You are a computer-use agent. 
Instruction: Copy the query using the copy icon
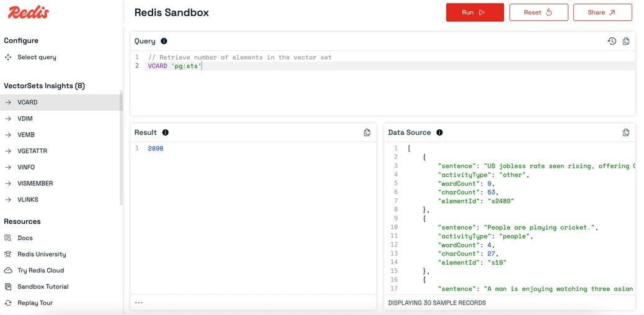click(x=625, y=41)
